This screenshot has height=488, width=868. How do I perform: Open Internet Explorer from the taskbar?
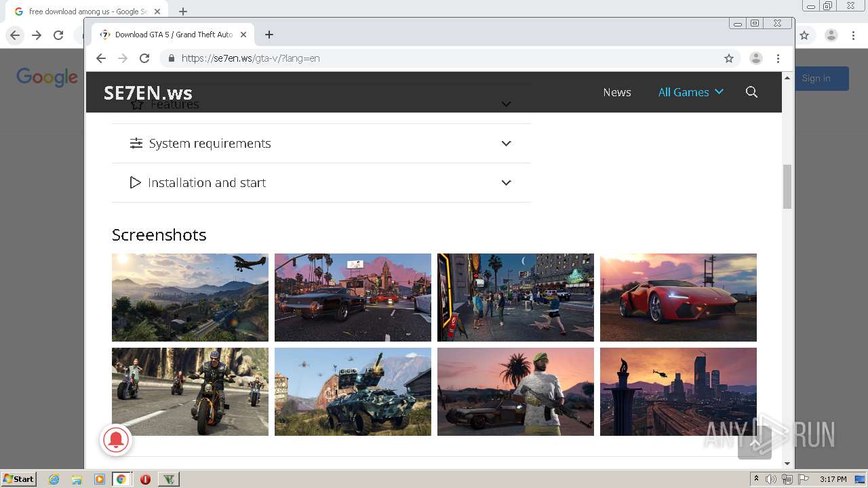click(x=54, y=479)
